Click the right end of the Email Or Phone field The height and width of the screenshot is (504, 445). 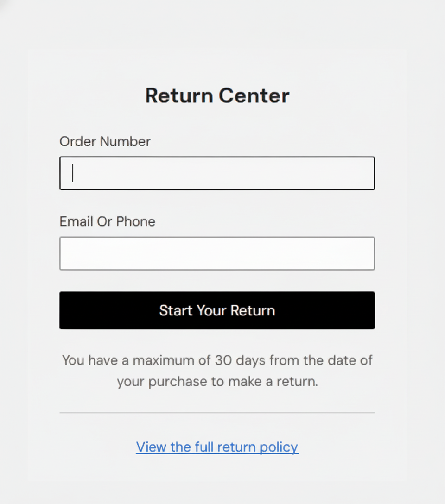362,253
